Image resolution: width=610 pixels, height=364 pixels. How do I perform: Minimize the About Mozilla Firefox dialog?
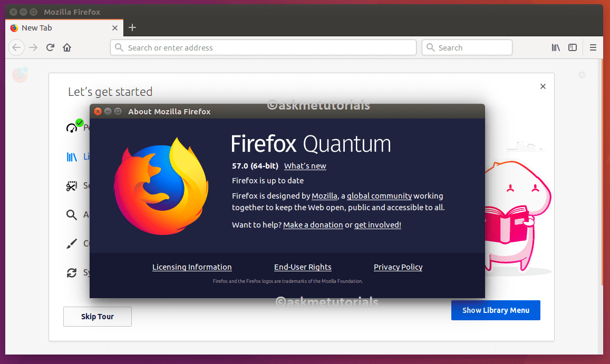[x=108, y=112]
